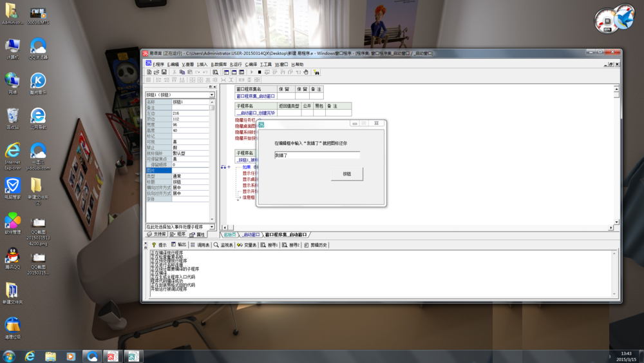Viewport: 644px width, 363px height.
Task: Click the 窗口程序集_启动窗口 table cell
Action: [256, 96]
